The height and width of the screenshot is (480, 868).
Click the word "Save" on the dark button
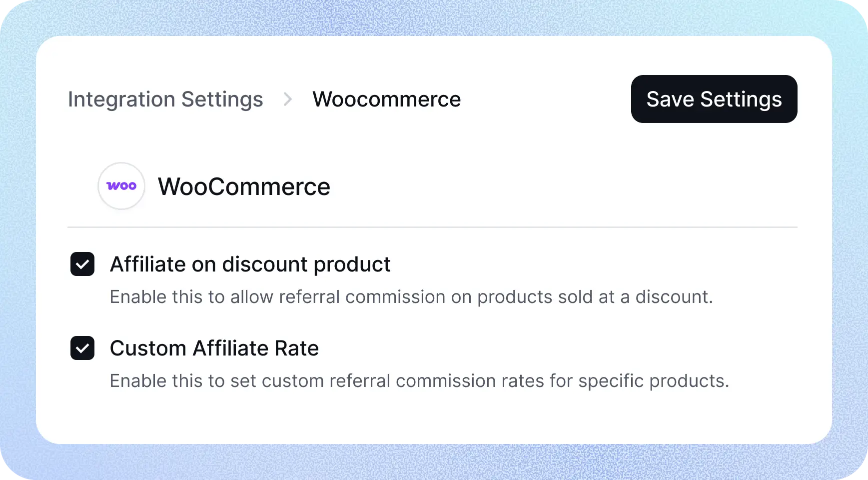coord(670,99)
